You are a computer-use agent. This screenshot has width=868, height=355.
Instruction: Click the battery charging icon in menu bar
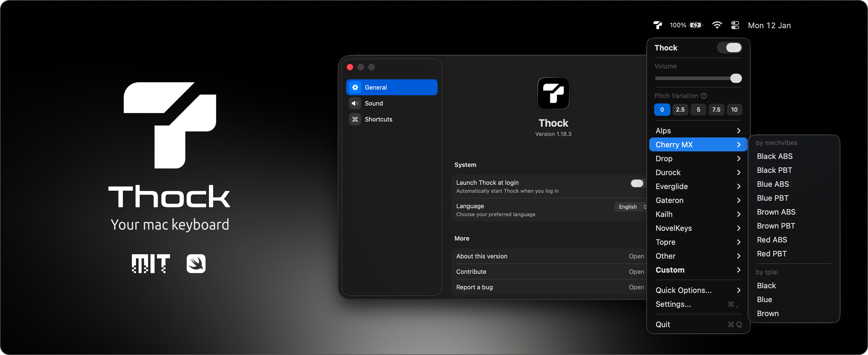(696, 25)
